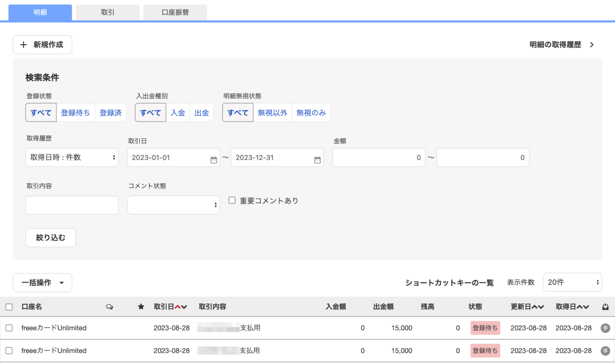Select すべて under 明細無視状態
Viewport: 615px width, 364px height.
238,113
